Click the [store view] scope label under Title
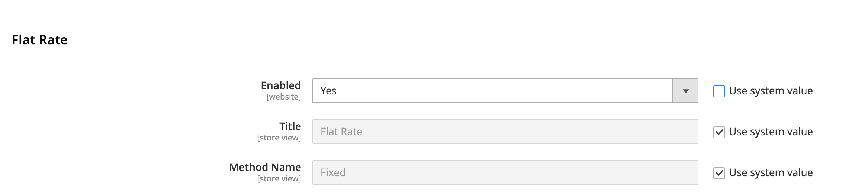The height and width of the screenshot is (194, 868). (279, 138)
